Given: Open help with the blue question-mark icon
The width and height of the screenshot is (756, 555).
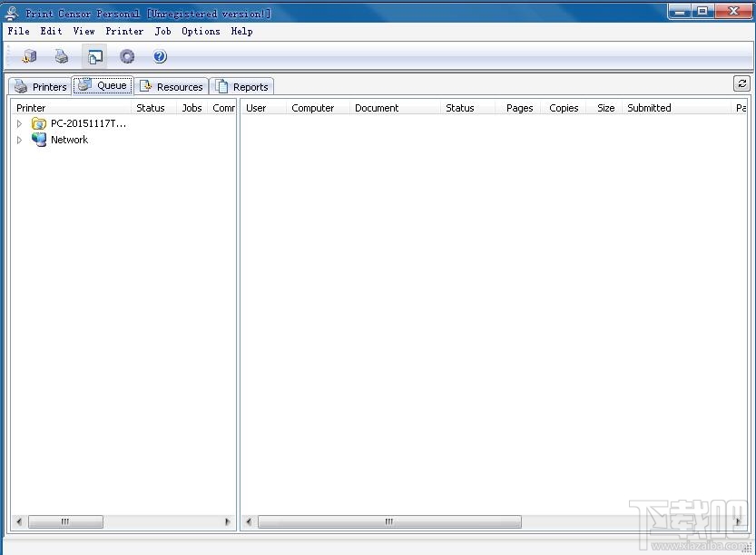Looking at the screenshot, I should click(160, 57).
